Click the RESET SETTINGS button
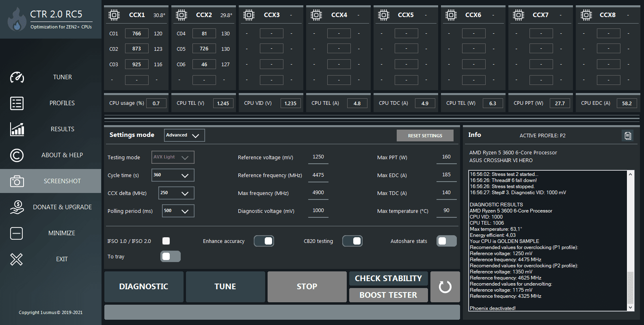 coord(425,136)
